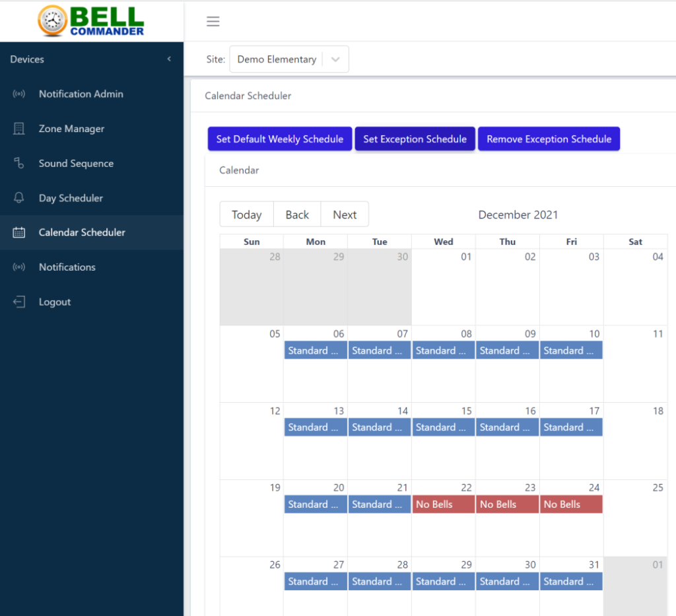Click Set Exception Schedule button

[415, 139]
